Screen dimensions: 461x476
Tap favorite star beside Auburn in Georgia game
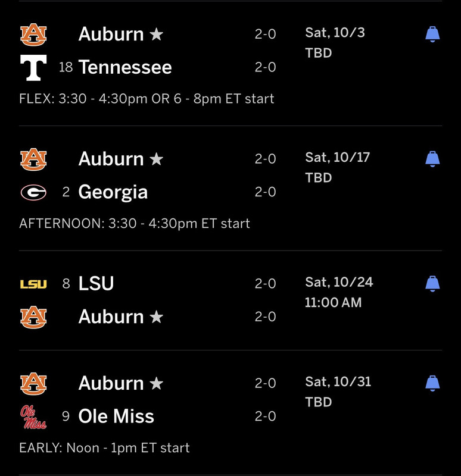(x=157, y=159)
